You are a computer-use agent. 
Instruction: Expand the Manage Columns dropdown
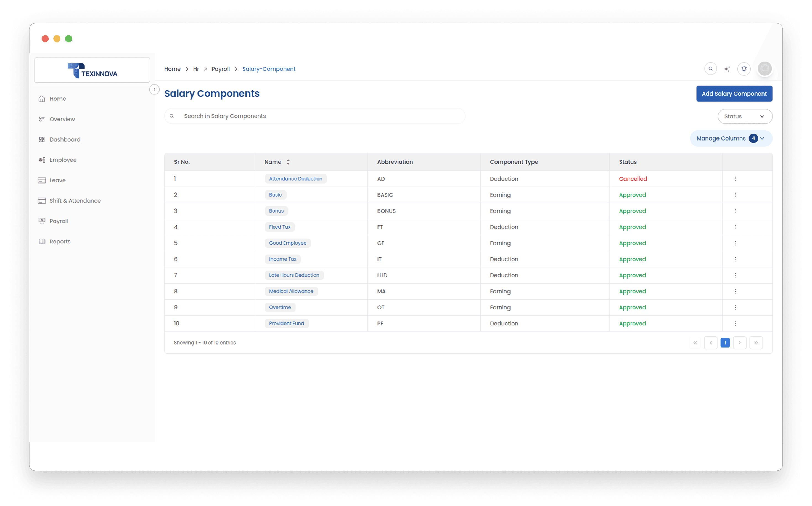pyautogui.click(x=731, y=138)
